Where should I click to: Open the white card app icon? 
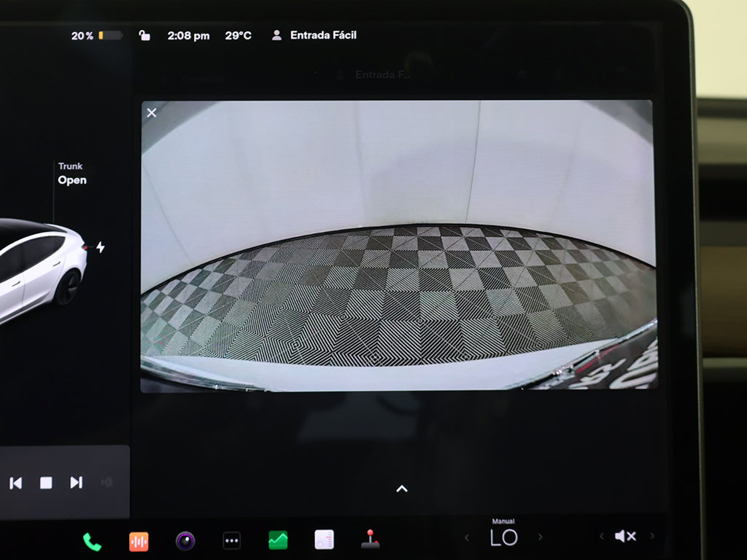325,540
